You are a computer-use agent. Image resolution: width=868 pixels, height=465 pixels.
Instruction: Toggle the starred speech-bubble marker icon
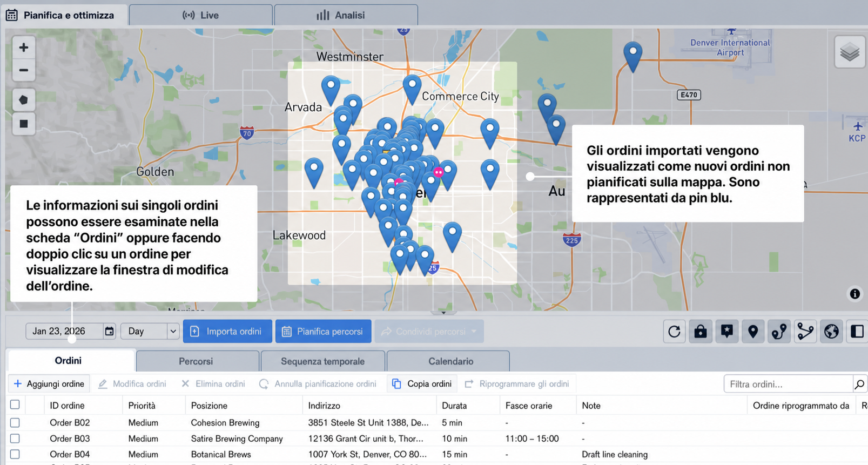tap(727, 331)
